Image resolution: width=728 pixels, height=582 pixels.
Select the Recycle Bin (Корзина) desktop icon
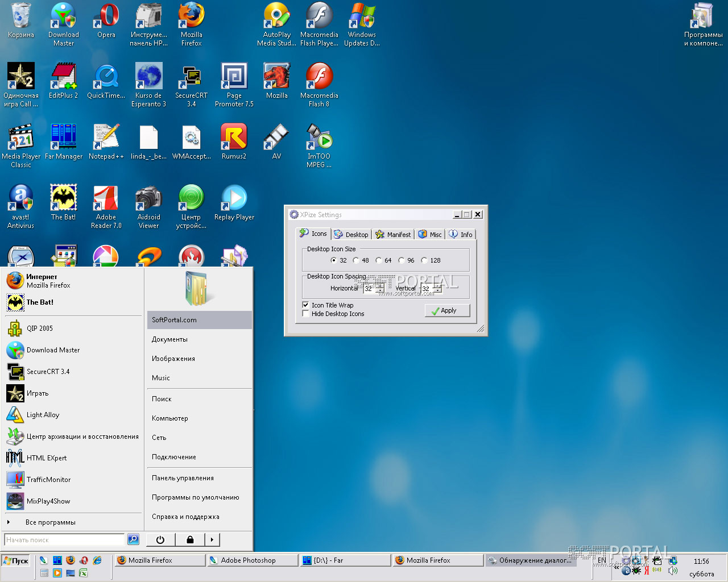coord(21,21)
